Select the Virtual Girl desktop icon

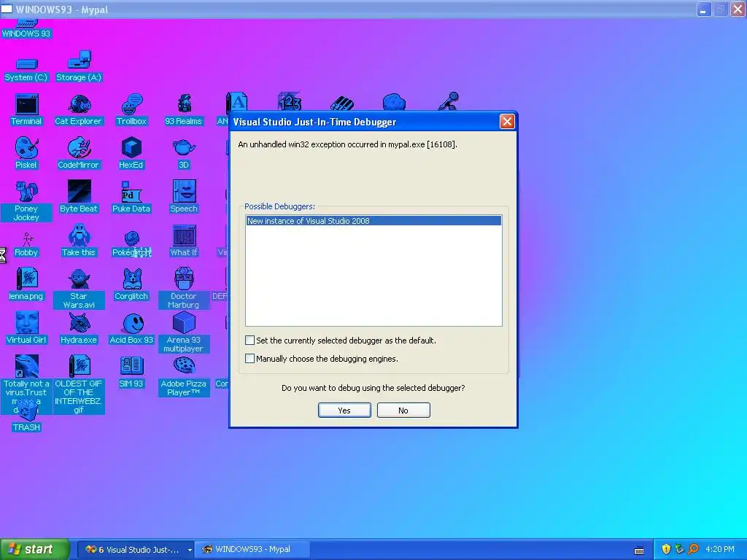[x=27, y=328]
